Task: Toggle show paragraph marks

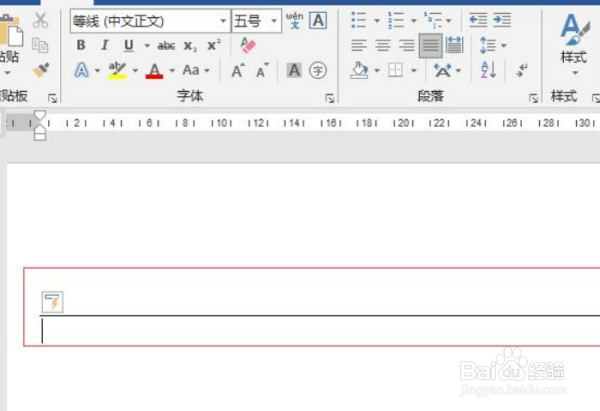Action: pyautogui.click(x=522, y=70)
